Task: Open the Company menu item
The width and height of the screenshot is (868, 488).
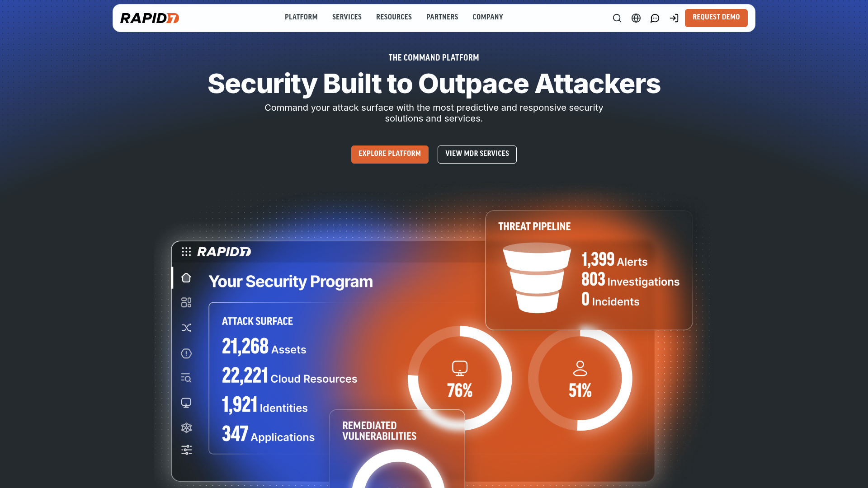Action: click(488, 17)
